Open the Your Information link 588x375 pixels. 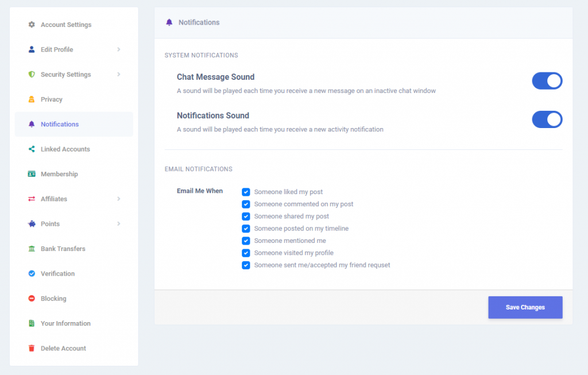pyautogui.click(x=74, y=323)
